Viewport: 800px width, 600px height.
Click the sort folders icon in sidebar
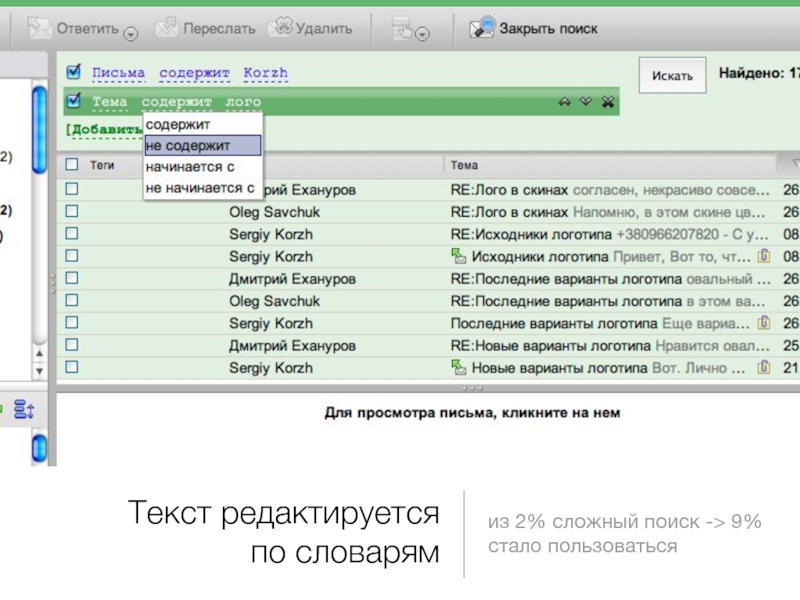(x=24, y=409)
